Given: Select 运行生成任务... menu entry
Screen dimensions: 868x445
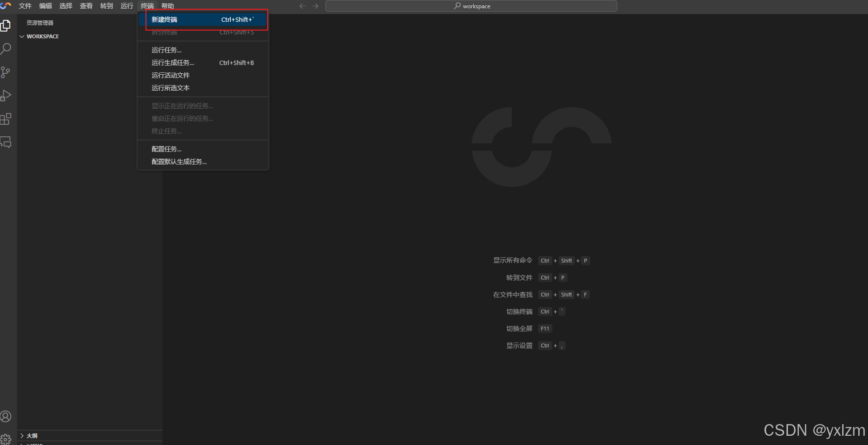Looking at the screenshot, I should click(203, 63).
